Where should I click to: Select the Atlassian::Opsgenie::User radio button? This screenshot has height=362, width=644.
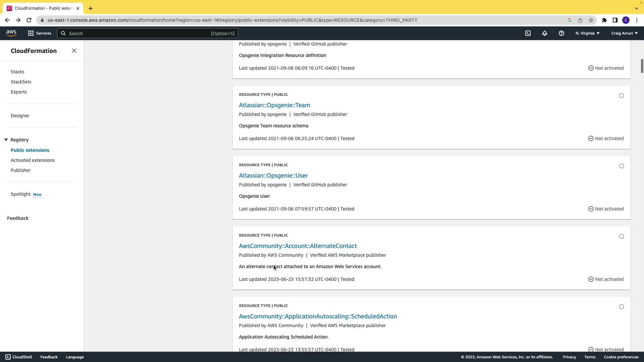click(622, 166)
